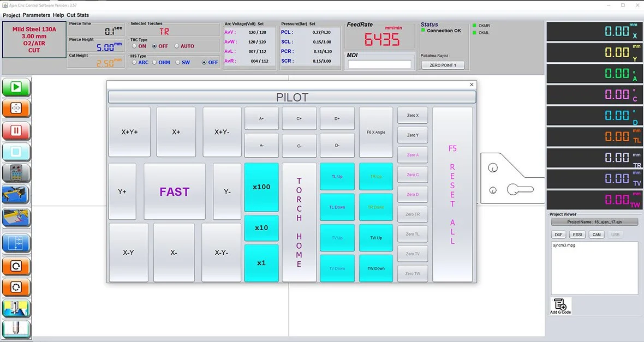Image resolution: width=644 pixels, height=342 pixels.
Task: Click the ESSI button
Action: (577, 235)
